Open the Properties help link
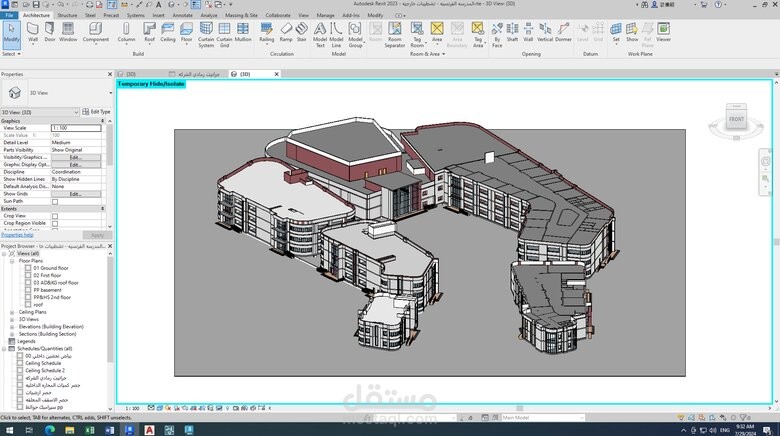 tap(17, 235)
